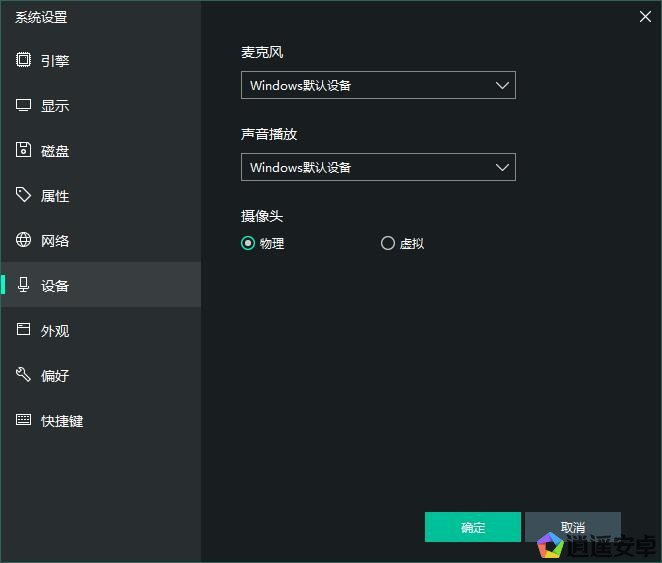This screenshot has height=563, width=662.
Task: Select the globe icon for network
Action: [24, 240]
